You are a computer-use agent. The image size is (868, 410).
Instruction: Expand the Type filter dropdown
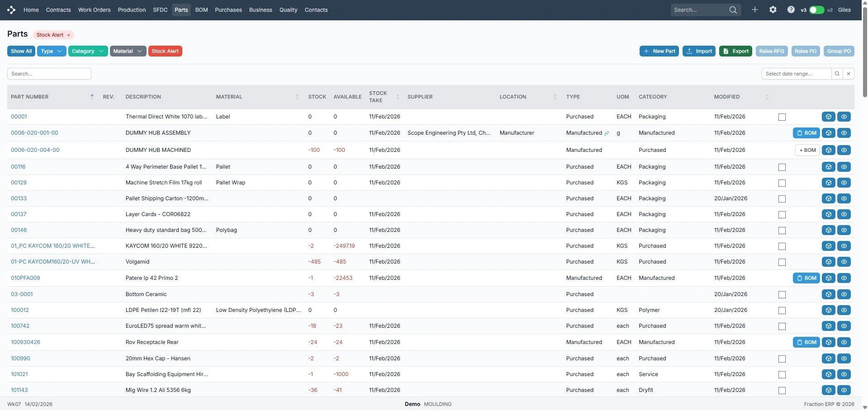tap(52, 51)
